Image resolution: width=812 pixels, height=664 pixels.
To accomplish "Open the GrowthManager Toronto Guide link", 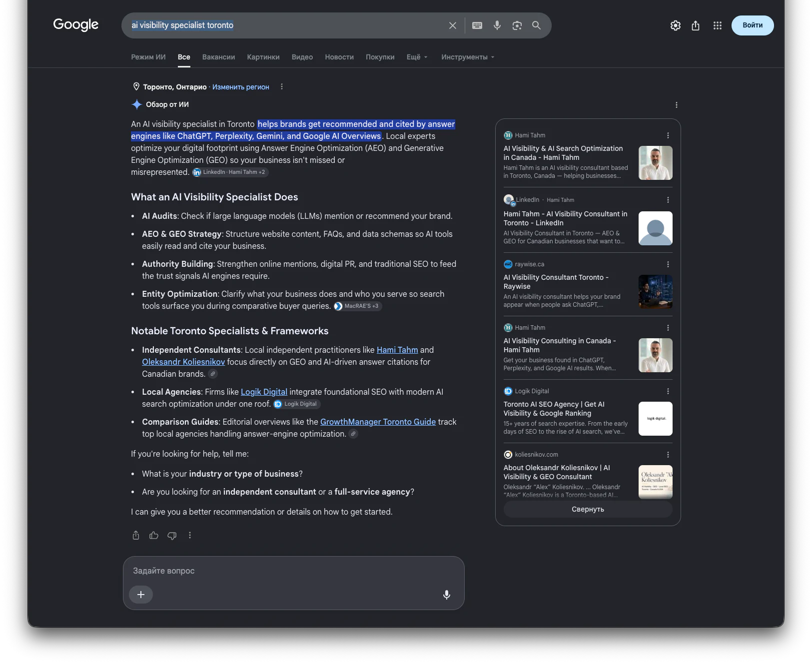I will pyautogui.click(x=378, y=422).
